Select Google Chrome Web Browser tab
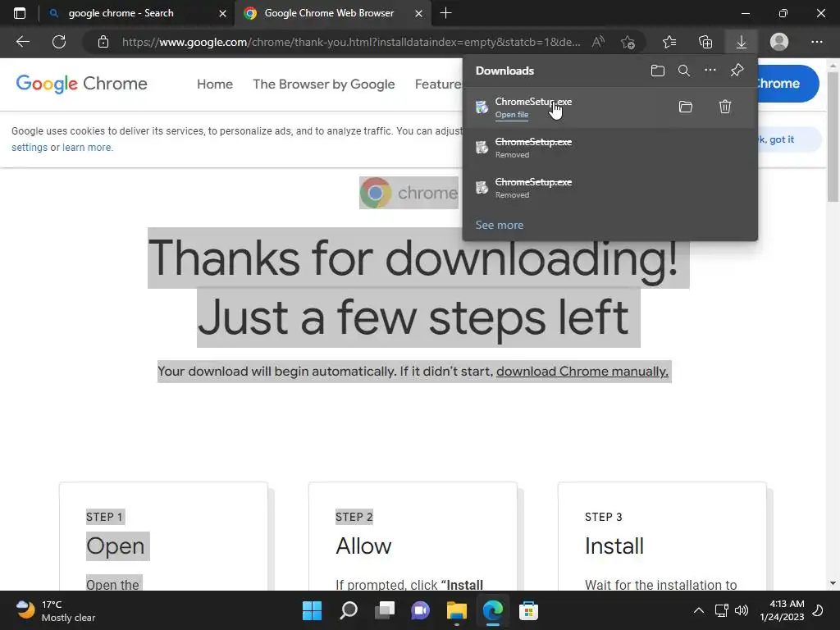Viewport: 840px width, 630px height. point(332,13)
